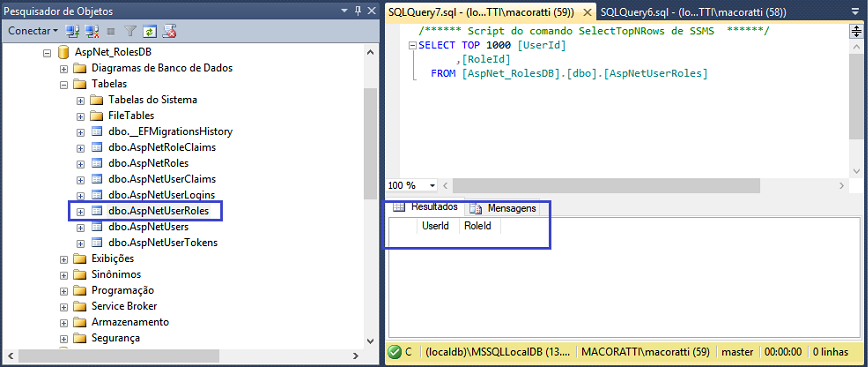This screenshot has height=367, width=868.
Task: Collapse the Tabelas folder
Action: point(64,85)
